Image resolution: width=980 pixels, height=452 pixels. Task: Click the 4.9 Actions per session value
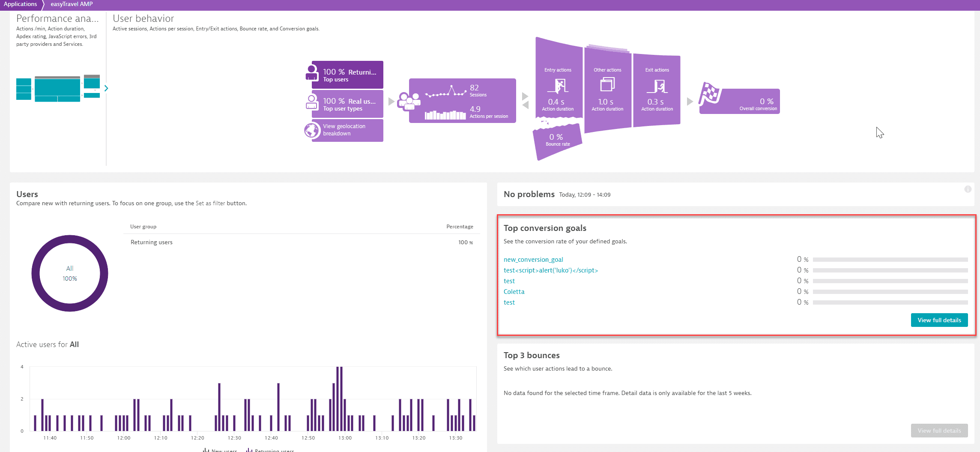pyautogui.click(x=475, y=109)
